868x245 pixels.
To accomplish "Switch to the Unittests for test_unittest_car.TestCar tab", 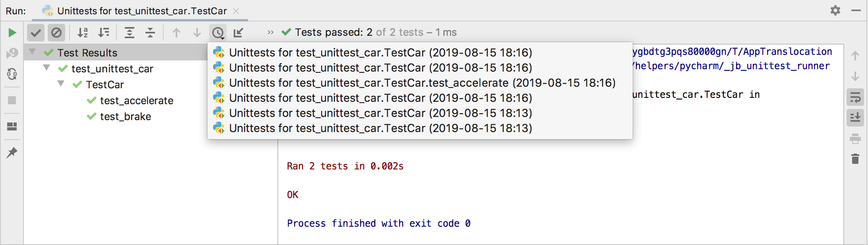I will [142, 11].
